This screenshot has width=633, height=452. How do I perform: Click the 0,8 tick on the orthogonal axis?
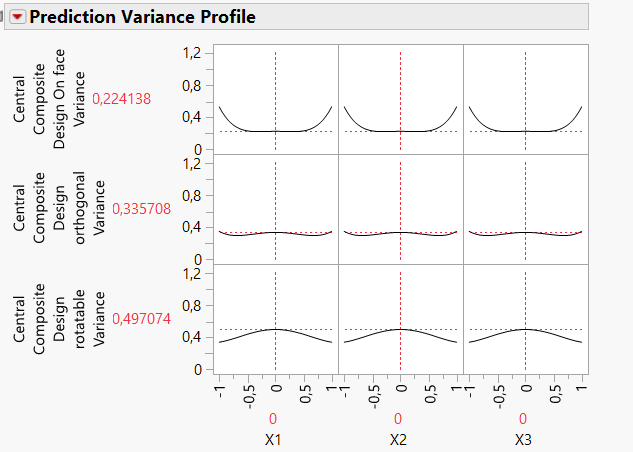[x=192, y=196]
